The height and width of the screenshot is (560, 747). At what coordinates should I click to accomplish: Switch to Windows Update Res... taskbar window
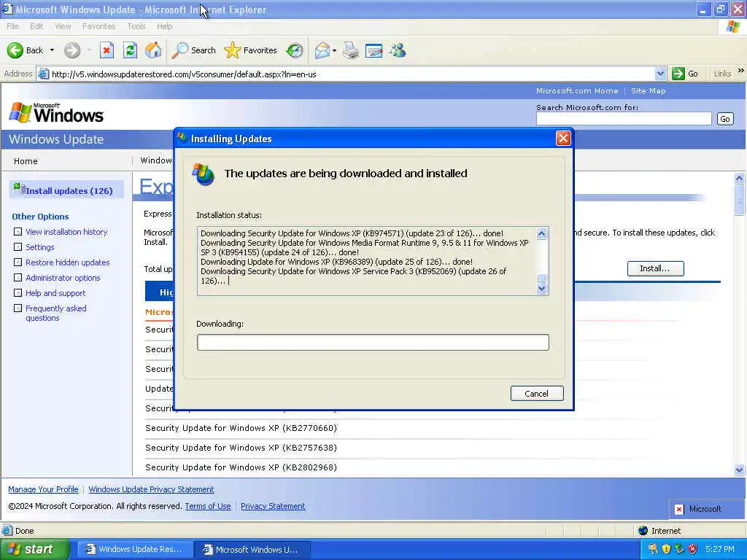click(135, 549)
